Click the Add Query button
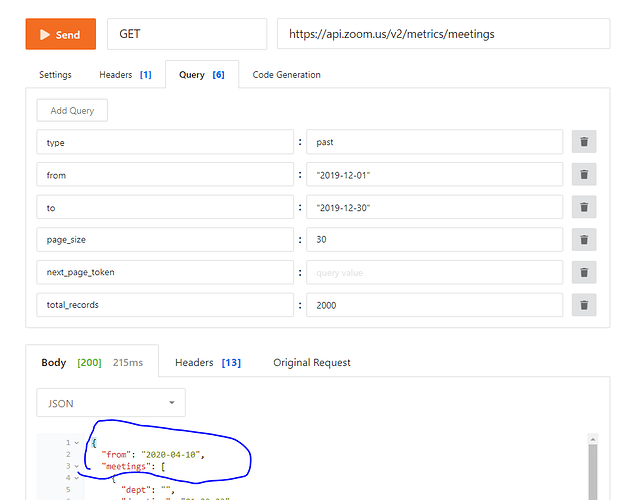This screenshot has height=500, width=624. (72, 110)
